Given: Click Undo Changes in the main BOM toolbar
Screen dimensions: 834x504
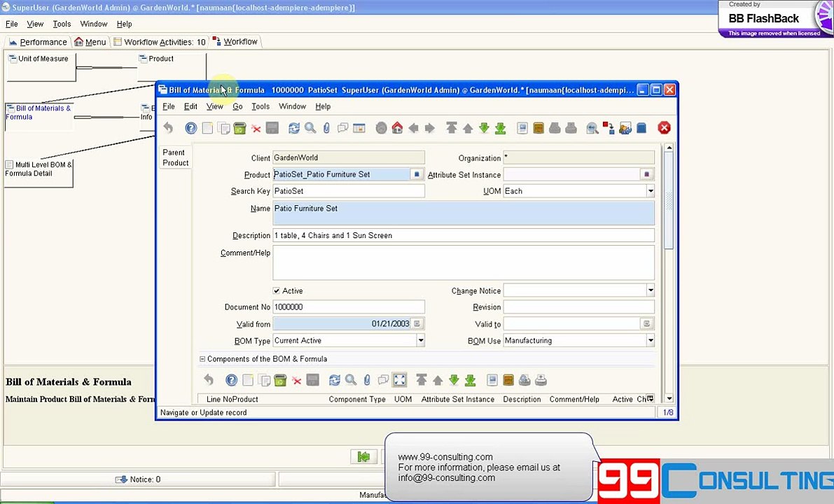Looking at the screenshot, I should tap(168, 128).
